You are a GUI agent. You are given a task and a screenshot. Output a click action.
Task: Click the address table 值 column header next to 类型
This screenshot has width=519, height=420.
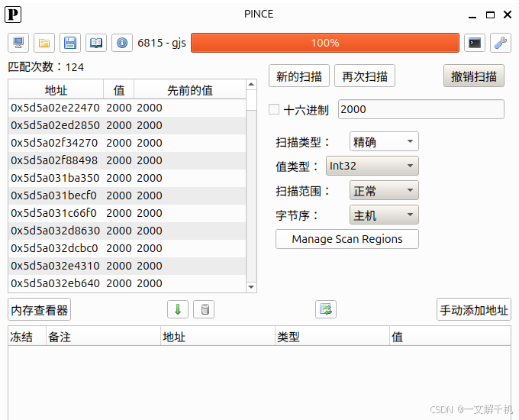(450, 337)
